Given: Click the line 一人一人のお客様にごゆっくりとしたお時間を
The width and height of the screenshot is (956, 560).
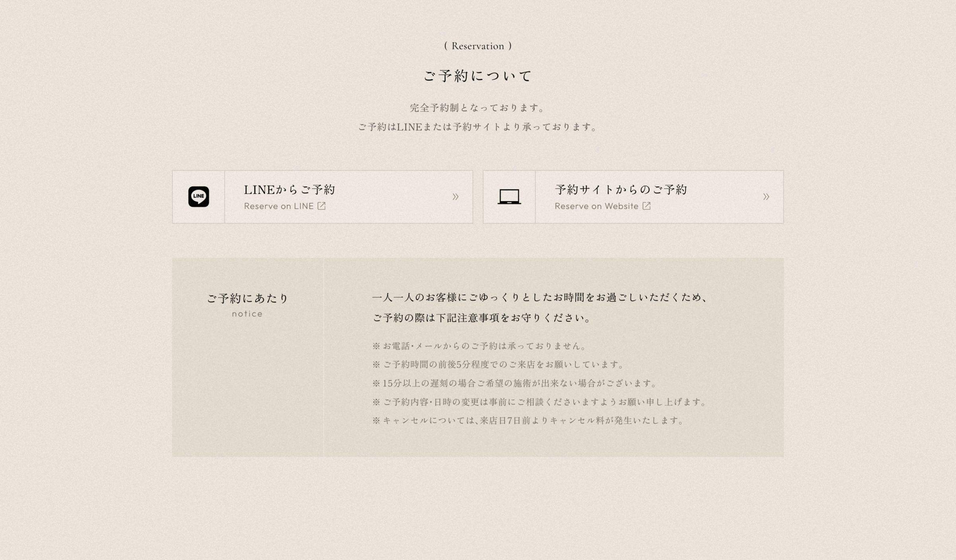Looking at the screenshot, I should (540, 298).
